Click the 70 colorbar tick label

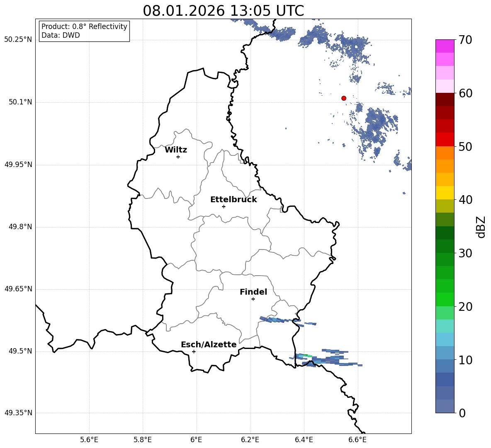pos(465,40)
